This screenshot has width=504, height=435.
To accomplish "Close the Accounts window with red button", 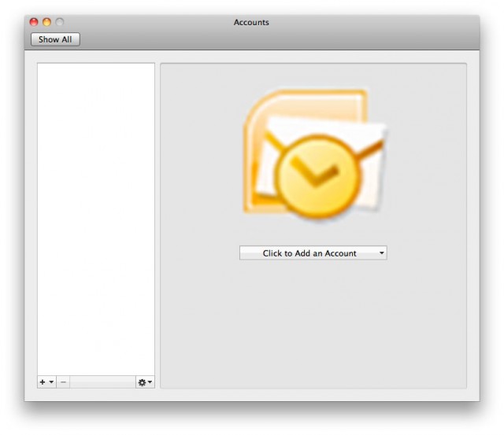I will 34,22.
